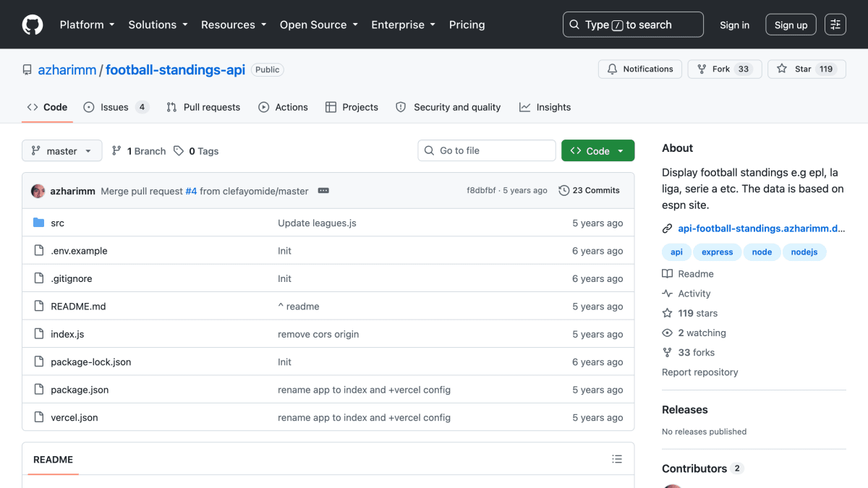This screenshot has height=488, width=868.
Task: Click file icon next to .env.example
Action: (x=39, y=251)
